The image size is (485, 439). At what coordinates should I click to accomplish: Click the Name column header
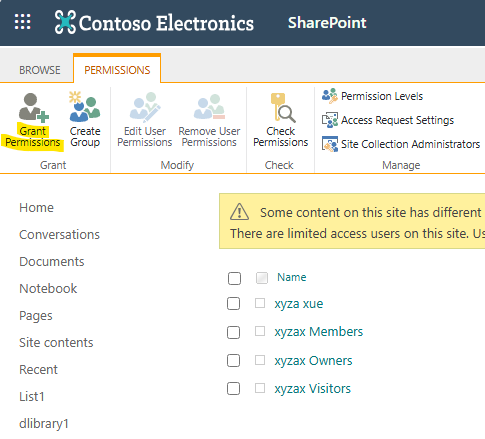[x=292, y=277]
